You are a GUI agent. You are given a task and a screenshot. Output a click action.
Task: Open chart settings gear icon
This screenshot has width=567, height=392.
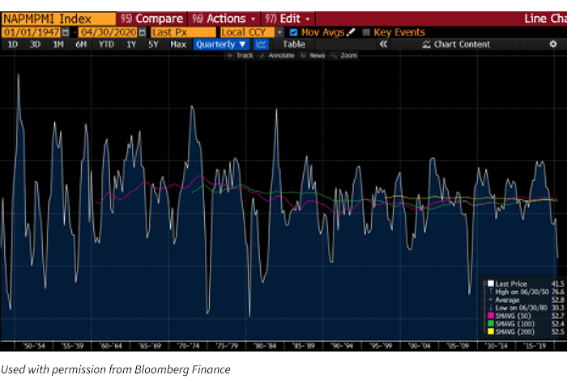[553, 45]
